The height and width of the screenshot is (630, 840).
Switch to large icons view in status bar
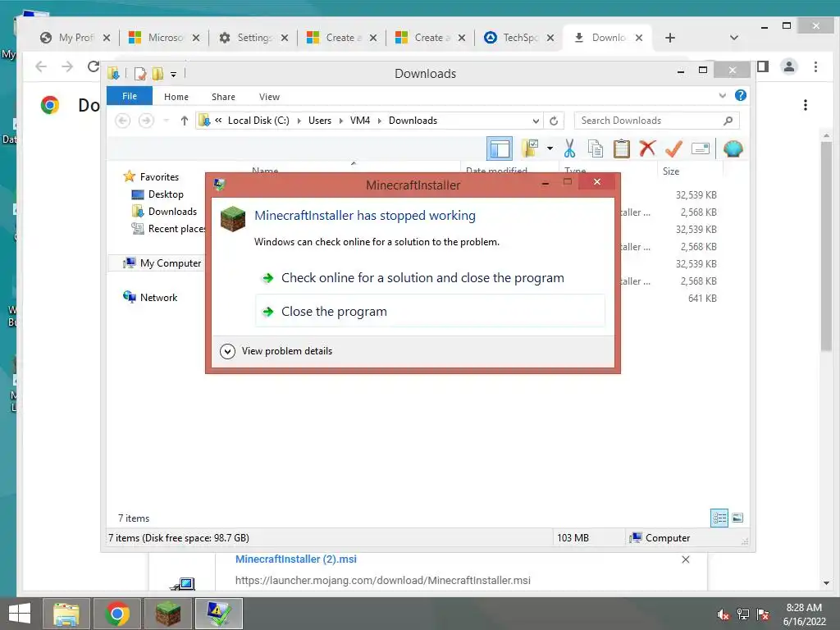(x=737, y=518)
